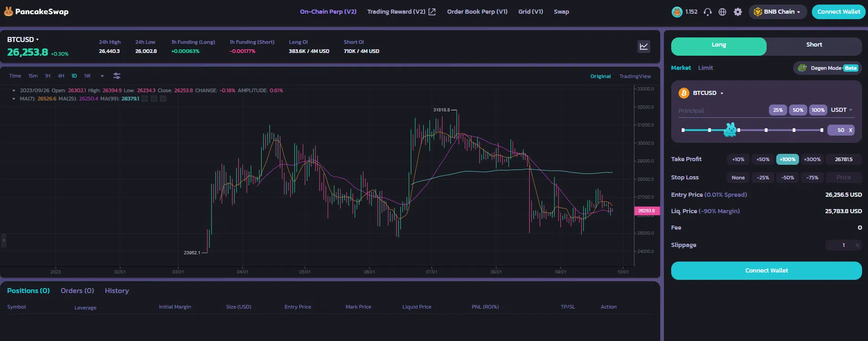Open On-Chain Perp (V2) tab
Viewport: 868px width, 341px height.
[x=328, y=12]
